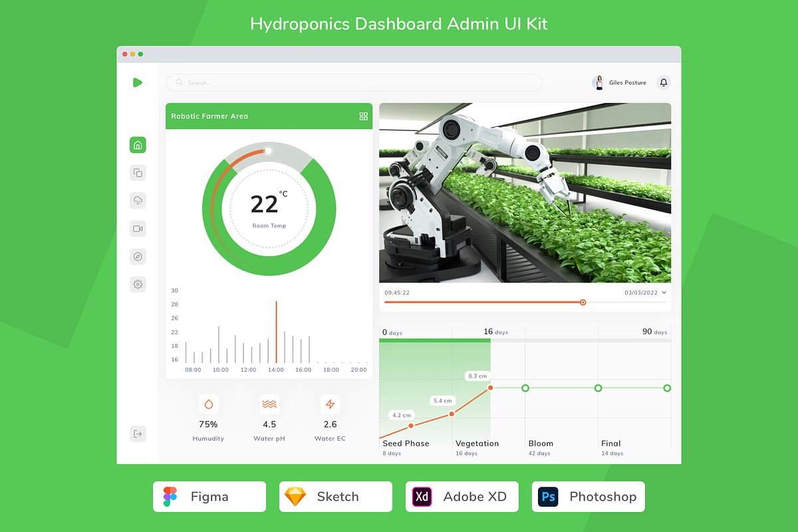Screen dimensions: 798x532
Task: Expand the Bloom phase marker on the growth chart
Action: [525, 388]
